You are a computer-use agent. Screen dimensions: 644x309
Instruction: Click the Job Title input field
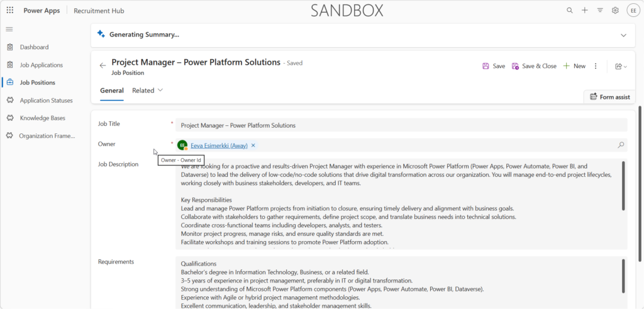pyautogui.click(x=401, y=125)
